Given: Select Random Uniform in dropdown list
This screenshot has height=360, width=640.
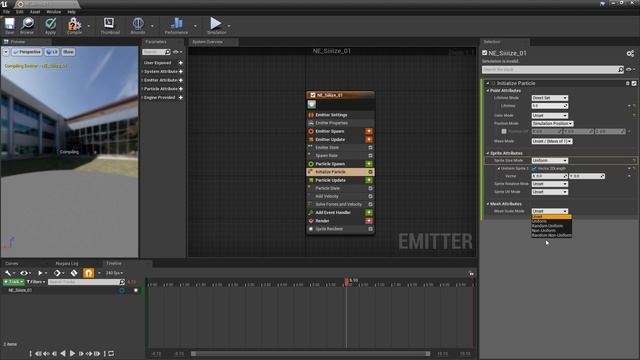Looking at the screenshot, I should point(551,226).
